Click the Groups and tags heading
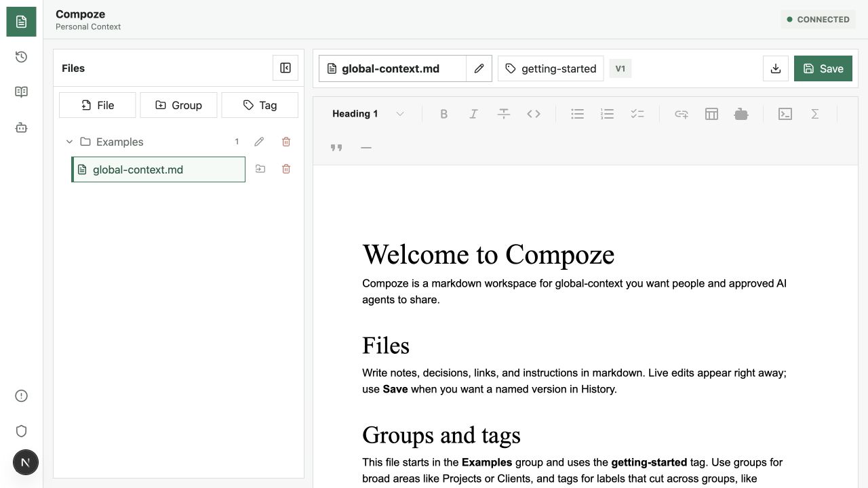Viewport: 868px width, 488px height. (x=441, y=435)
